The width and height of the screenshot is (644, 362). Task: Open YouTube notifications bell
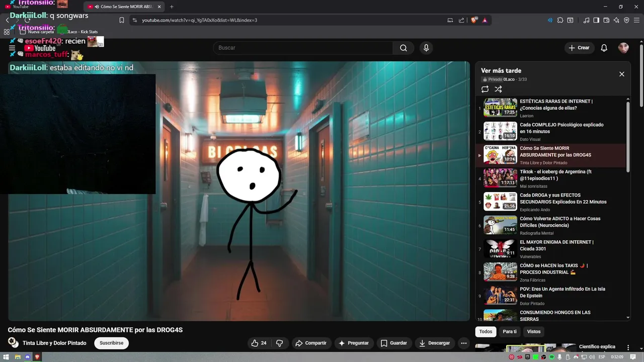click(x=604, y=48)
